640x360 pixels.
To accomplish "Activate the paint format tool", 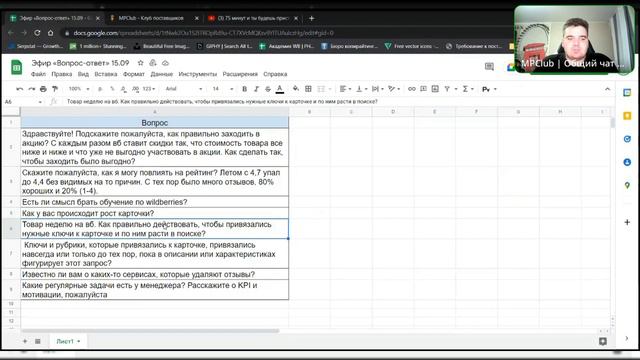I will pos(55,89).
